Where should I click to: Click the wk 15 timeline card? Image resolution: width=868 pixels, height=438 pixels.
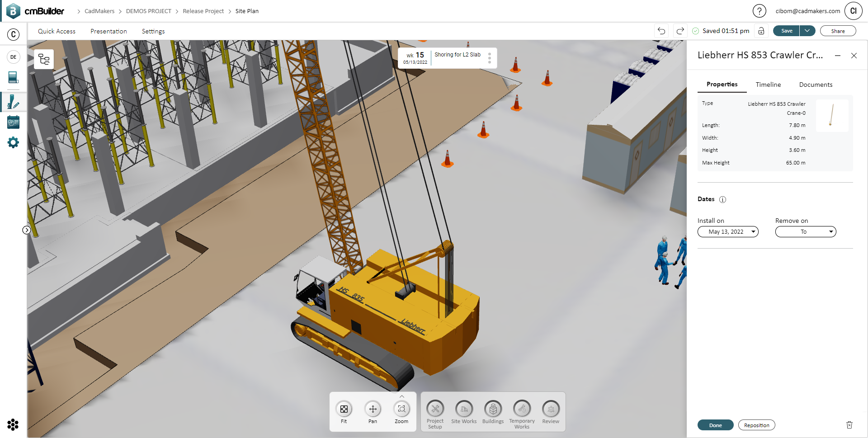pyautogui.click(x=447, y=58)
